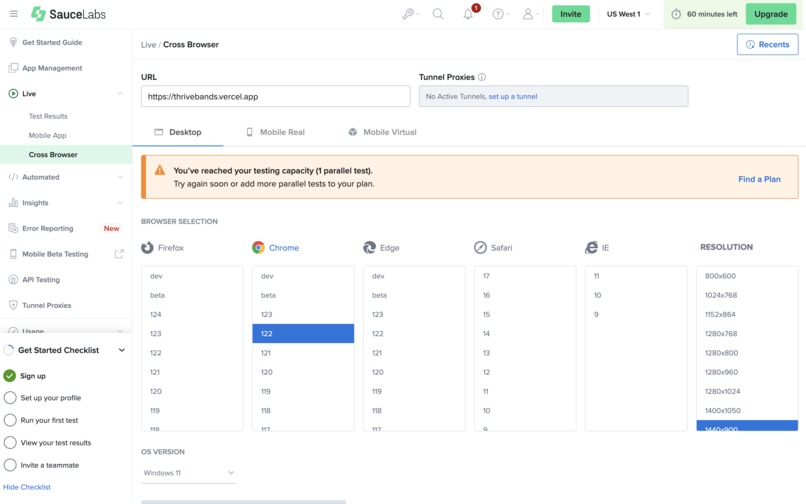
Task: Select Chrome dev version
Action: click(303, 276)
